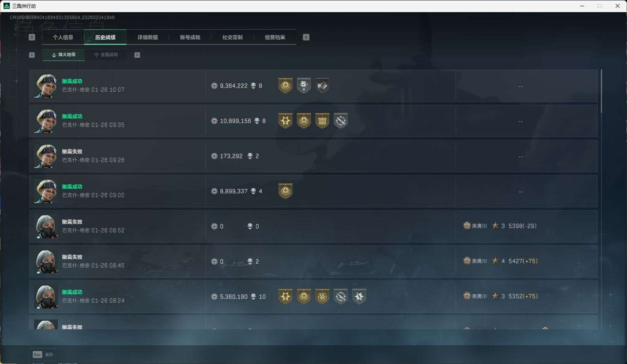Image resolution: width=627 pixels, height=364 pixels.
Task: Click the grey ticket badge in 10:07 match
Action: click(x=322, y=86)
